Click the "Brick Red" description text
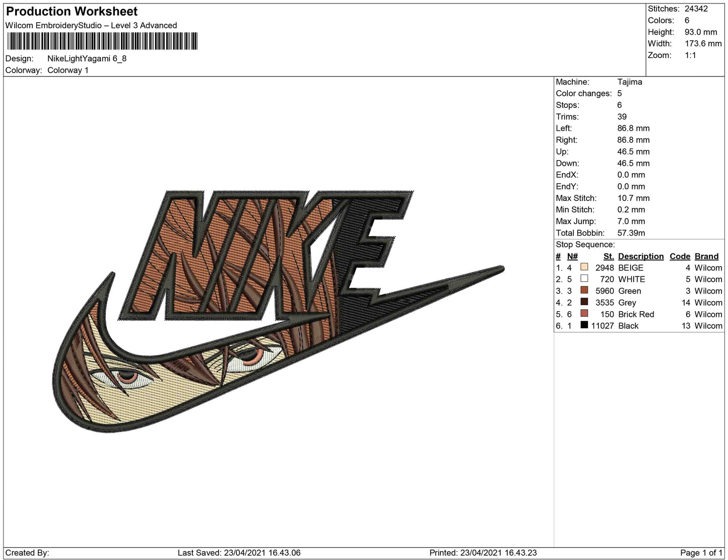728x560 pixels. tap(636, 314)
